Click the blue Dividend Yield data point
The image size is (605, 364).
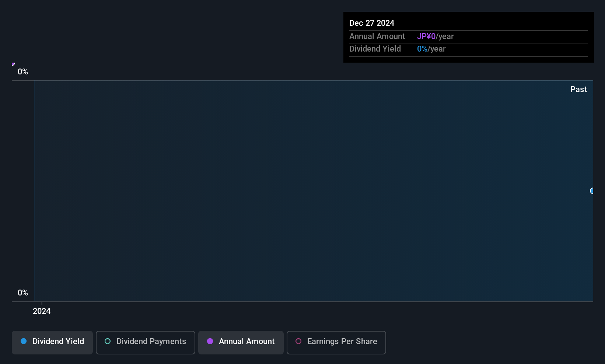click(x=592, y=191)
